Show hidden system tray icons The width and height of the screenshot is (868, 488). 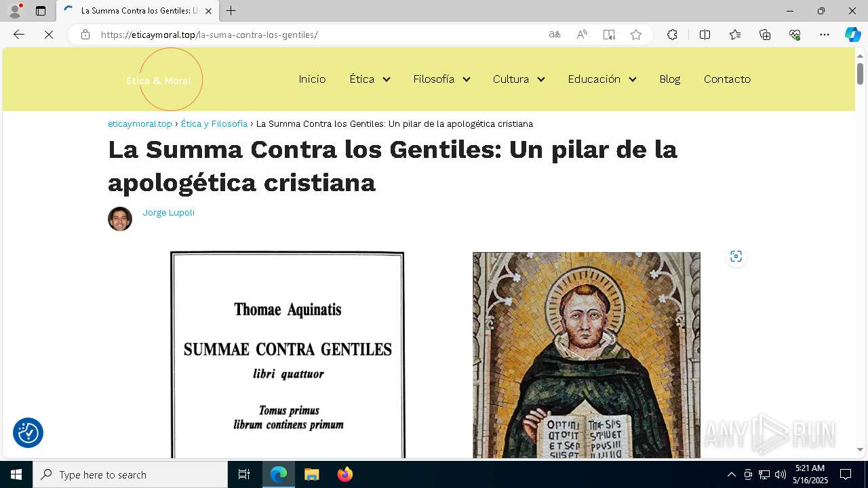(x=731, y=474)
